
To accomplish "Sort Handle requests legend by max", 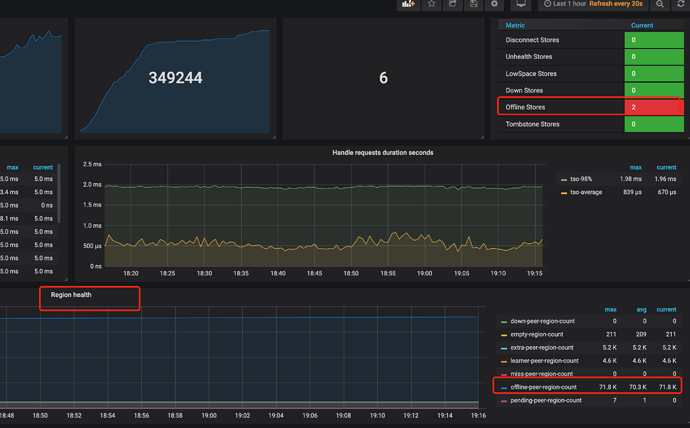I will (x=635, y=167).
